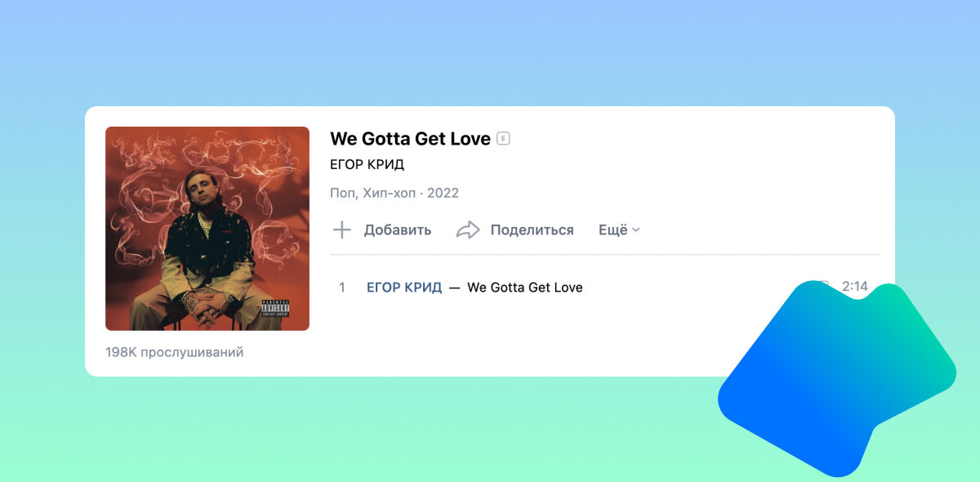
Task: Click the dash separator in track row
Action: tap(455, 288)
